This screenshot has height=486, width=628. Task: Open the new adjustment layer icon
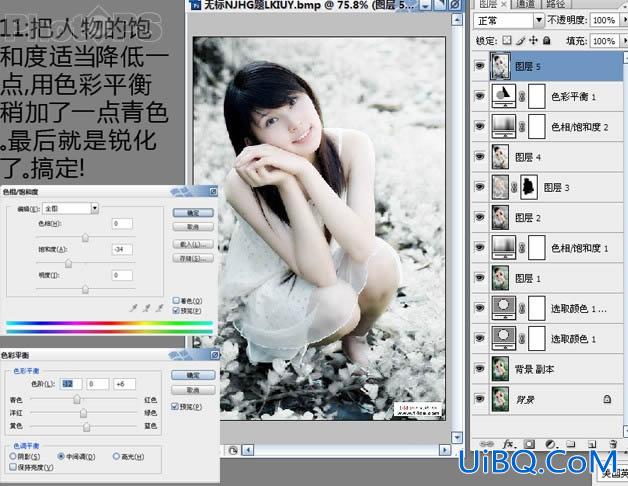point(550,444)
